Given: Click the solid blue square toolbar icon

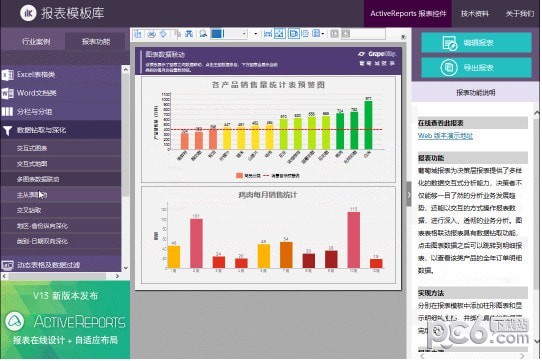Looking at the screenshot, I should click(x=216, y=34).
